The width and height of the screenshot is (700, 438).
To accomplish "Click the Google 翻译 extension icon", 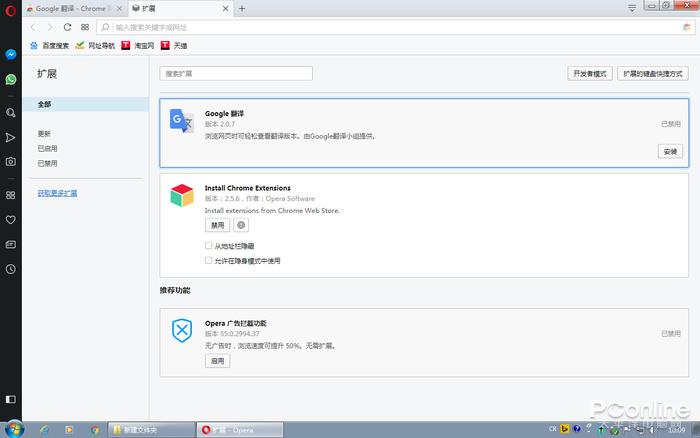I will tap(182, 121).
